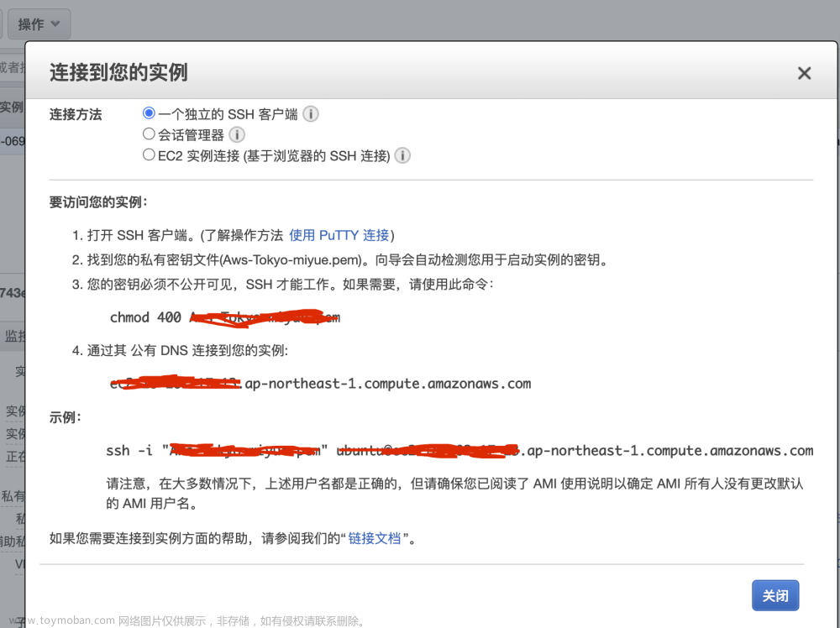Select the standalone SSH client option

coord(149,113)
